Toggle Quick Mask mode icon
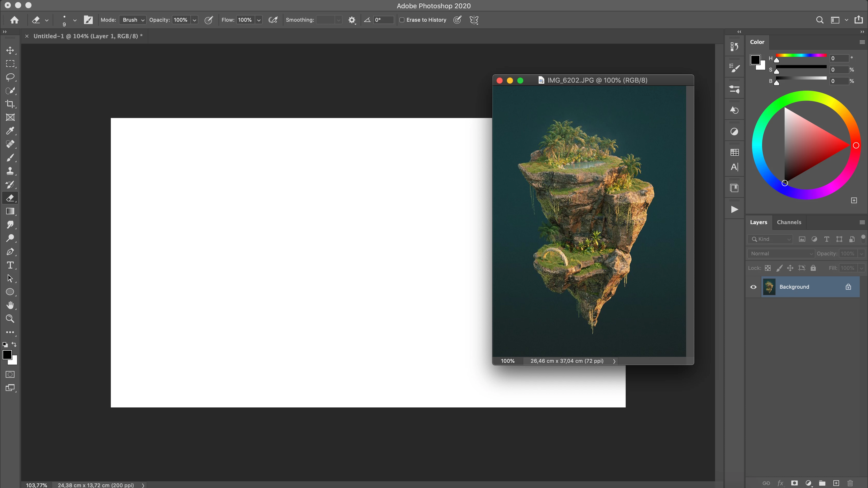The image size is (868, 488). [x=10, y=374]
